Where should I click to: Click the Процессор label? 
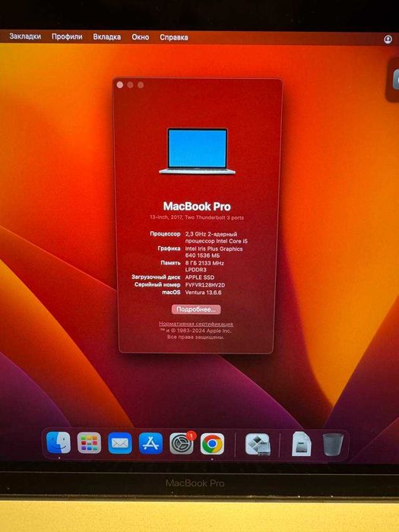coord(165,234)
